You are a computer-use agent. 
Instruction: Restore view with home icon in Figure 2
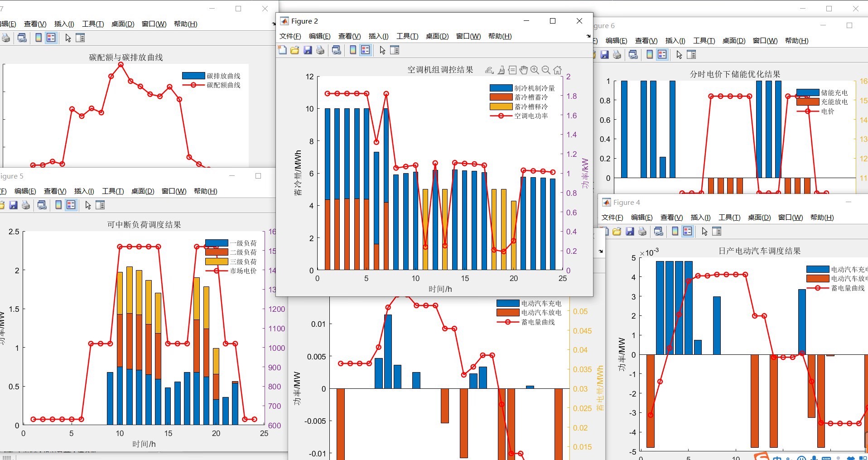coord(557,70)
